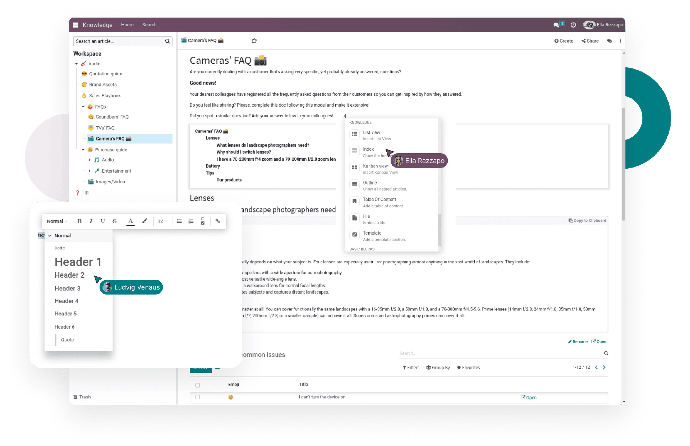Choose Header 6 from style list
Viewport: 690px width, 446px height.
click(x=65, y=327)
